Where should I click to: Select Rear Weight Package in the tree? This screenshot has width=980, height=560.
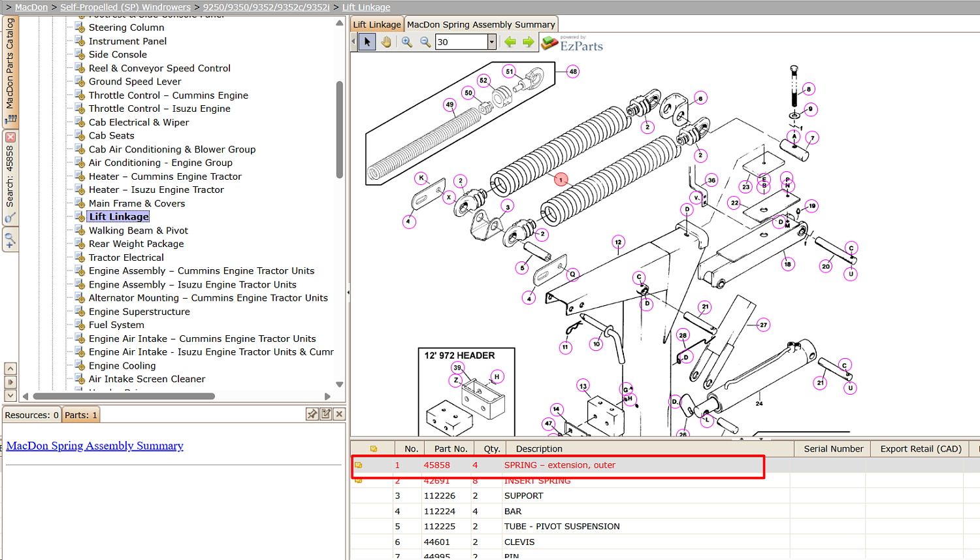pos(136,244)
